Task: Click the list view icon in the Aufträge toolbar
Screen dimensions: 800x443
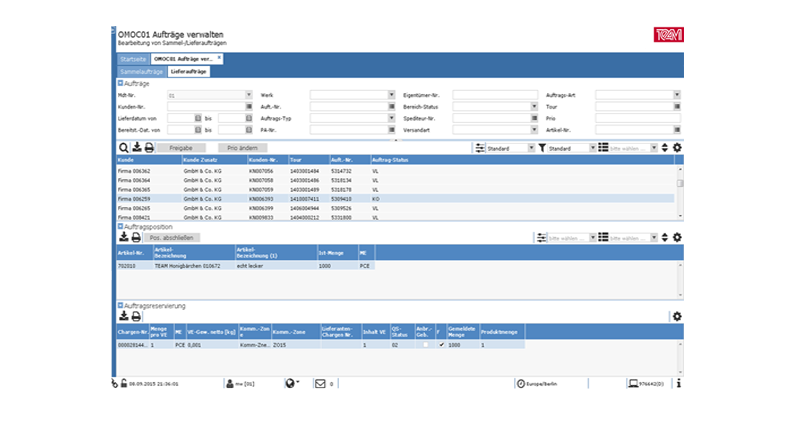Action: [x=603, y=147]
